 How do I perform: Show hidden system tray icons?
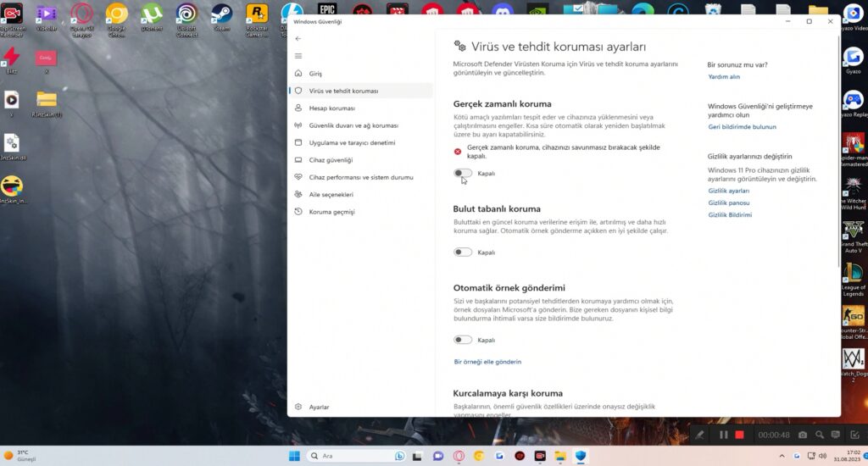(782, 456)
